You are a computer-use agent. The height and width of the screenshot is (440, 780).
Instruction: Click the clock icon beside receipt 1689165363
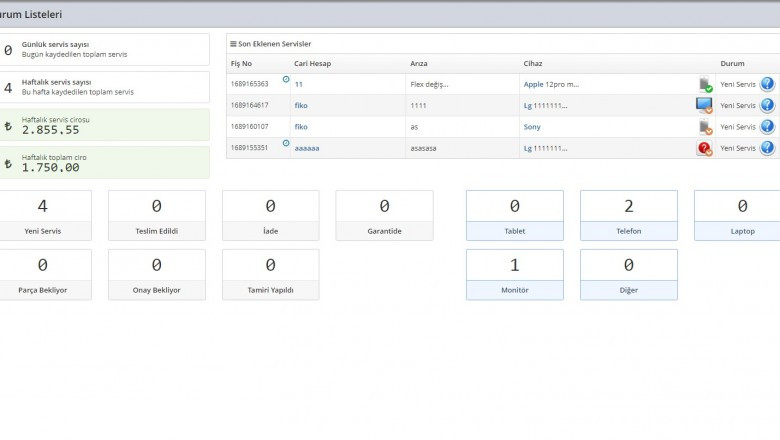pyautogui.click(x=286, y=79)
